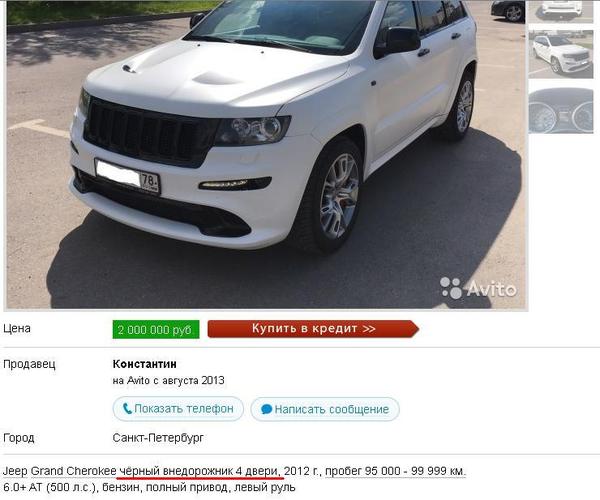The height and width of the screenshot is (500, 600).
Task: Click the Купить в кредит button
Action: click(313, 329)
